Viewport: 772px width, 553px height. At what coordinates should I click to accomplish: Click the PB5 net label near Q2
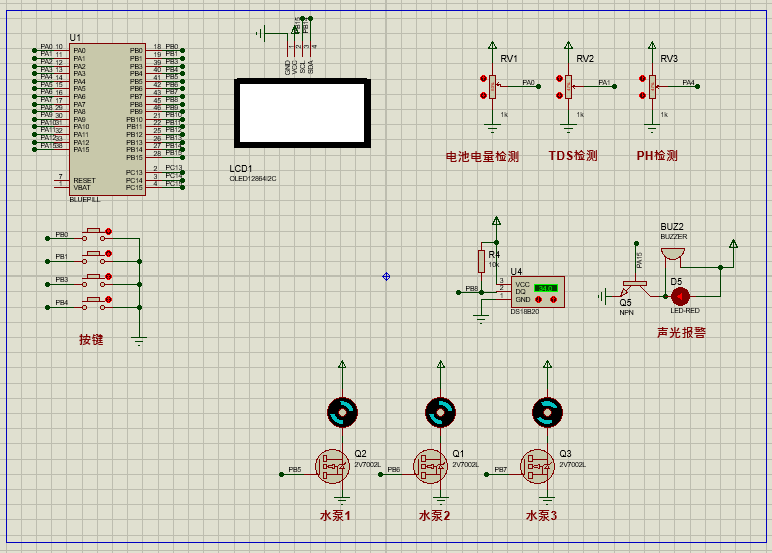[x=295, y=470]
